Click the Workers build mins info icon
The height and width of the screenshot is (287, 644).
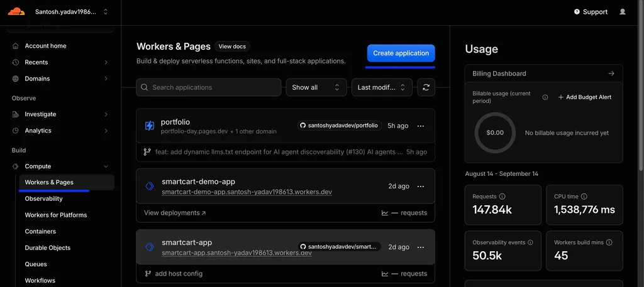tap(609, 242)
